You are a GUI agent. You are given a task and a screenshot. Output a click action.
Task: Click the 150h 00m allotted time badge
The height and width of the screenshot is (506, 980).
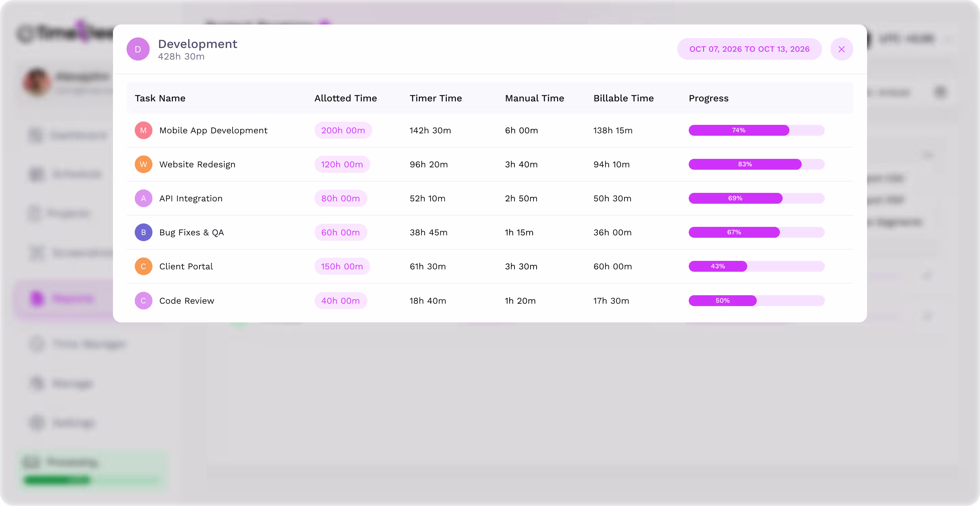coord(342,267)
